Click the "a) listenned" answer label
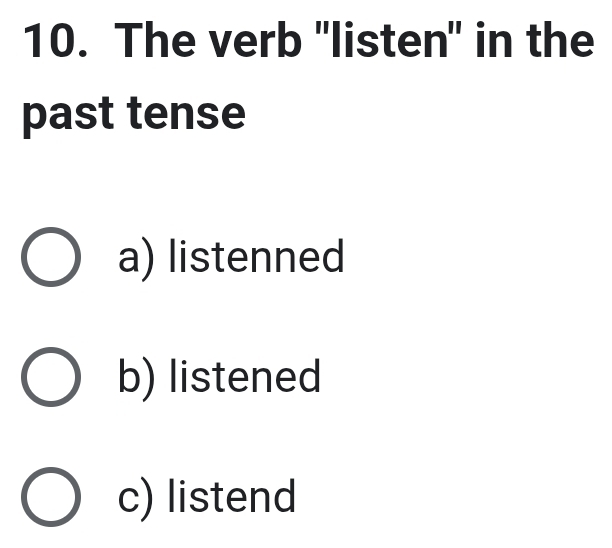 [x=231, y=258]
